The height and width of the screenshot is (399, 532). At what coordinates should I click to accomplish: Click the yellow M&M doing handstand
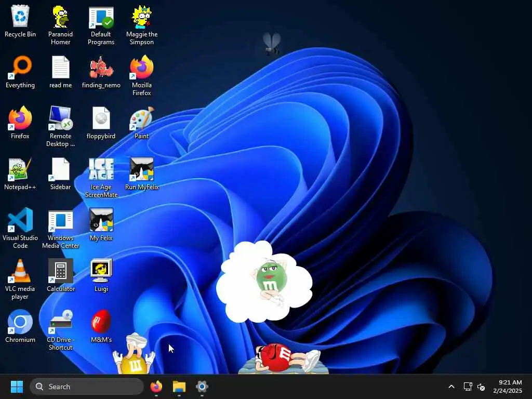point(134,353)
